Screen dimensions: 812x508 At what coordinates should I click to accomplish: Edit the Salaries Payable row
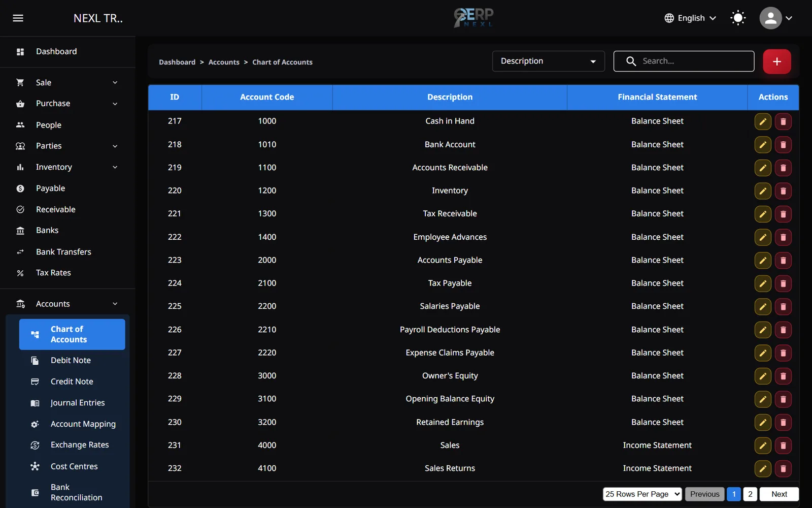click(763, 306)
